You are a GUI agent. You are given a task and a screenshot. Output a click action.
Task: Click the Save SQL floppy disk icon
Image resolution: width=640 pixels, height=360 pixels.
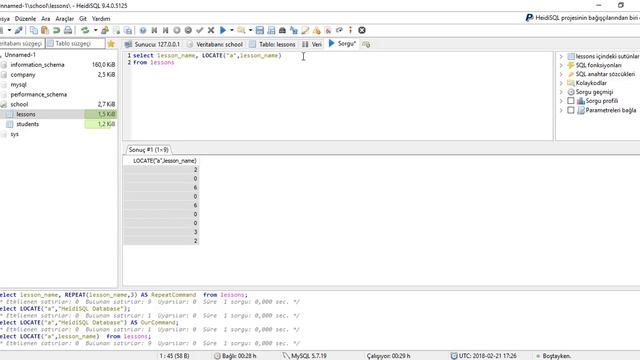tap(260, 30)
